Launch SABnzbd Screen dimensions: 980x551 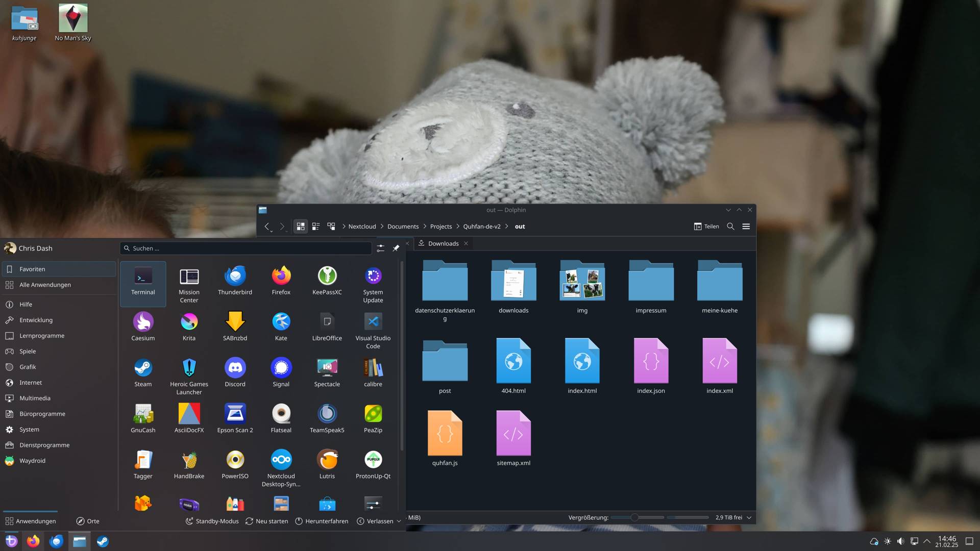click(x=235, y=330)
